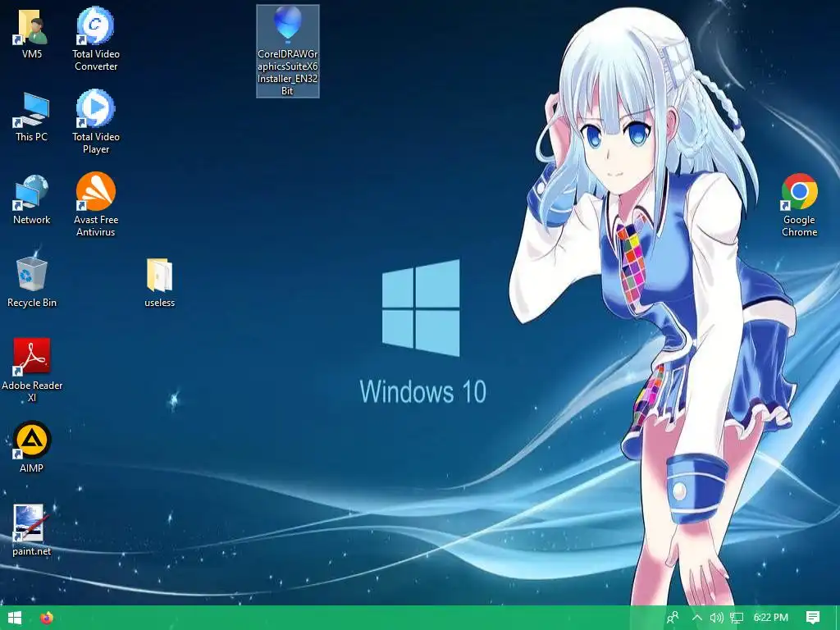Viewport: 840px width, 630px height.
Task: Click the Show Desktop sliver at taskbar end
Action: pyautogui.click(x=838, y=618)
